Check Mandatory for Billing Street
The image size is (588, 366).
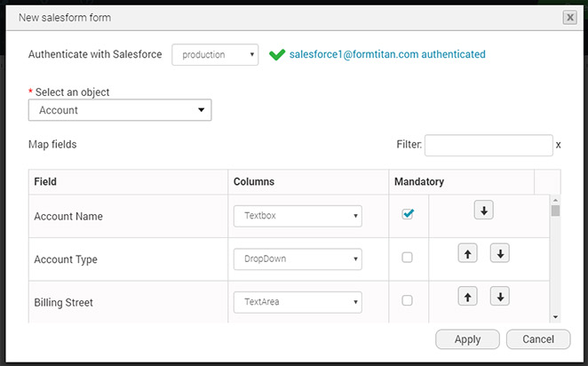pyautogui.click(x=408, y=300)
